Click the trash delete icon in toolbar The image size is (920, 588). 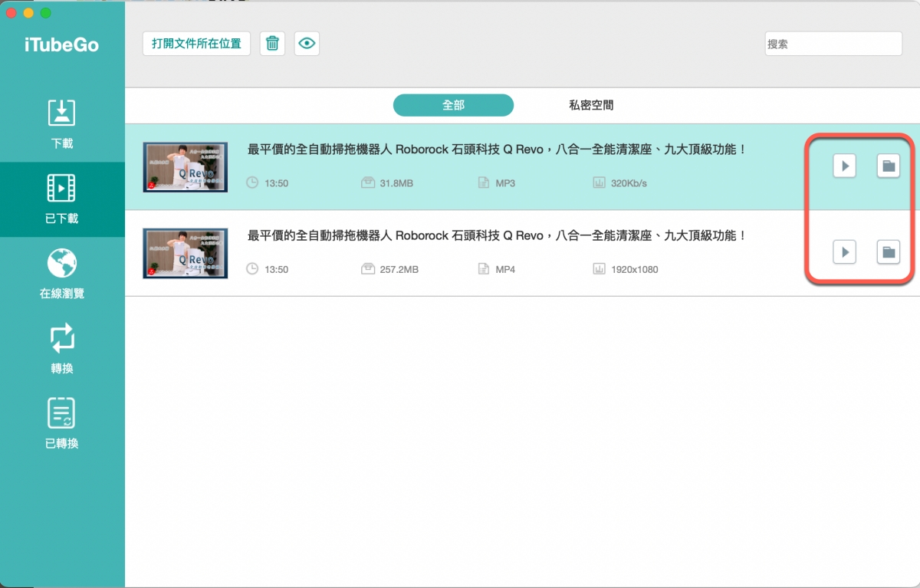[x=272, y=44]
